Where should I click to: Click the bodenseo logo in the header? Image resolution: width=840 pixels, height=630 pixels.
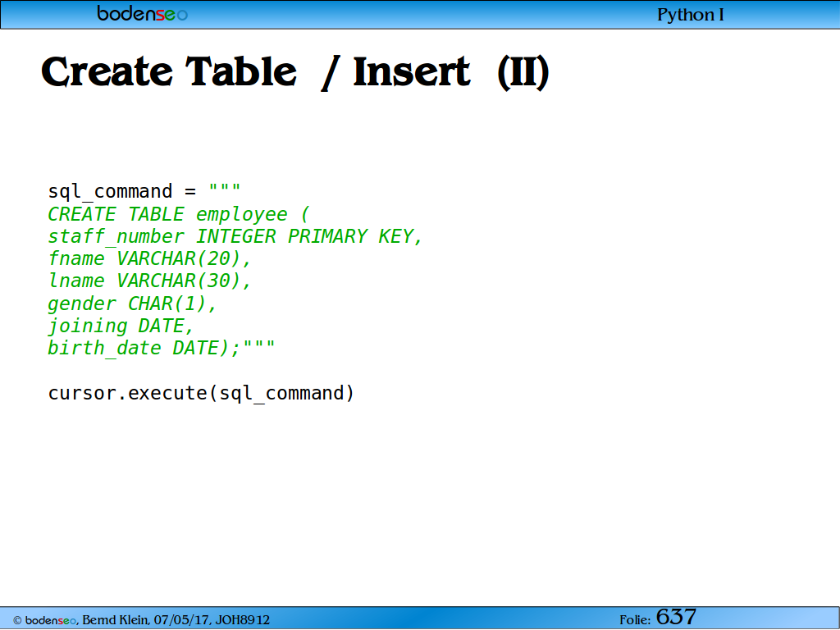pyautogui.click(x=143, y=13)
